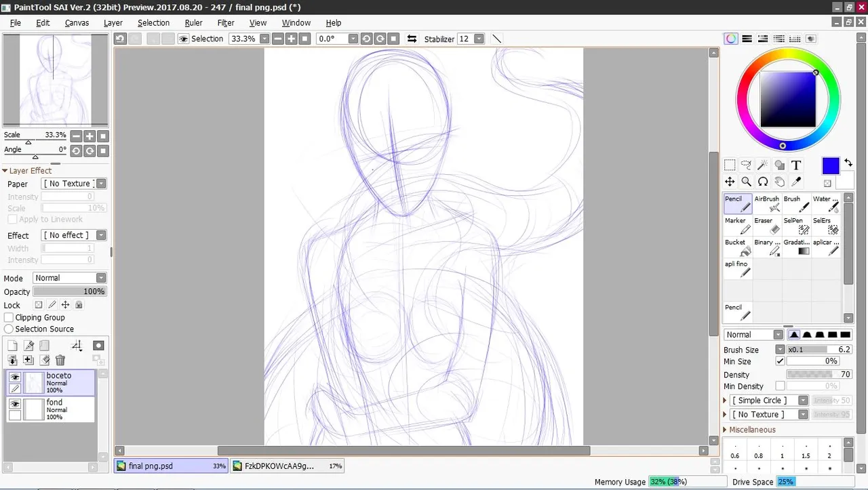This screenshot has height=490, width=868.
Task: Select the Eraser tool
Action: click(767, 226)
